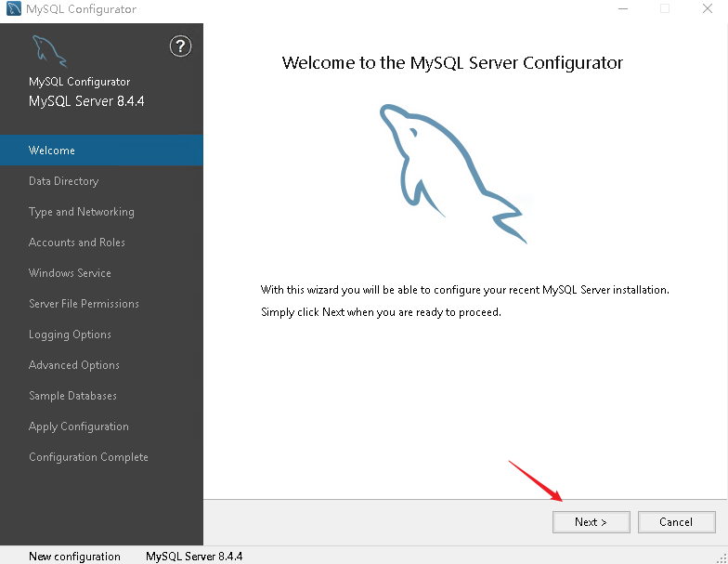
Task: Click the Welcome to the MySQL Server Configurator heading
Action: [452, 63]
